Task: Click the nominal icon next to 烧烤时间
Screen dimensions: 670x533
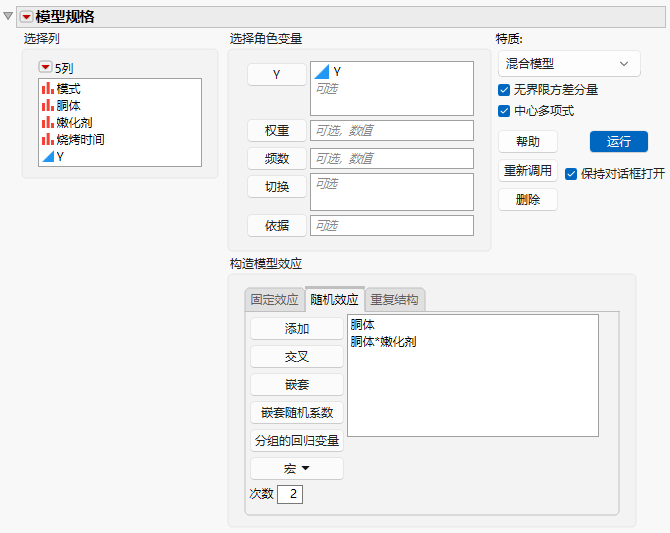Action: pos(48,139)
